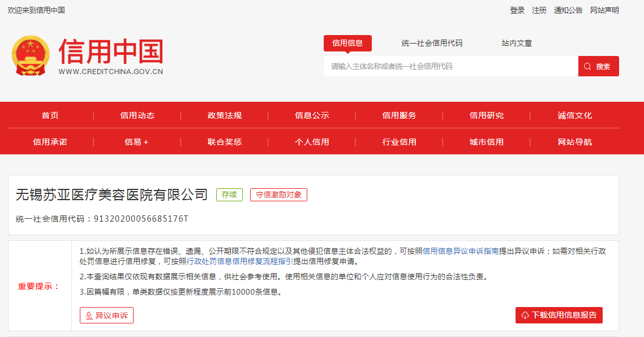Click the 存续 status tag

pos(229,195)
